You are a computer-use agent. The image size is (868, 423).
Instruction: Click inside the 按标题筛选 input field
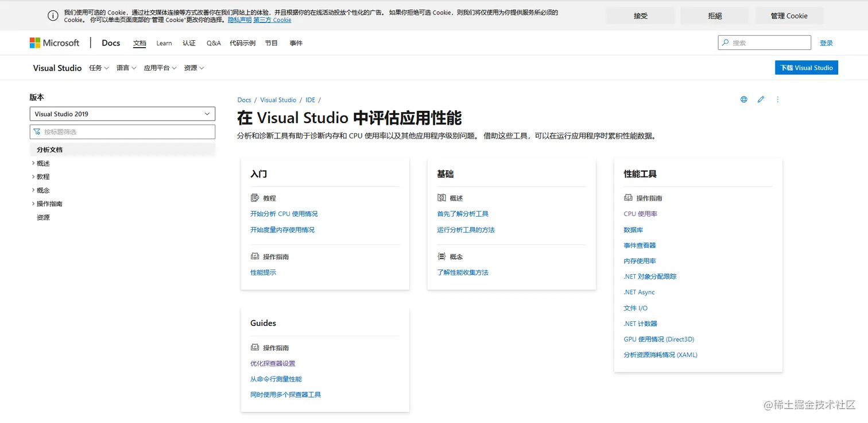pyautogui.click(x=122, y=132)
